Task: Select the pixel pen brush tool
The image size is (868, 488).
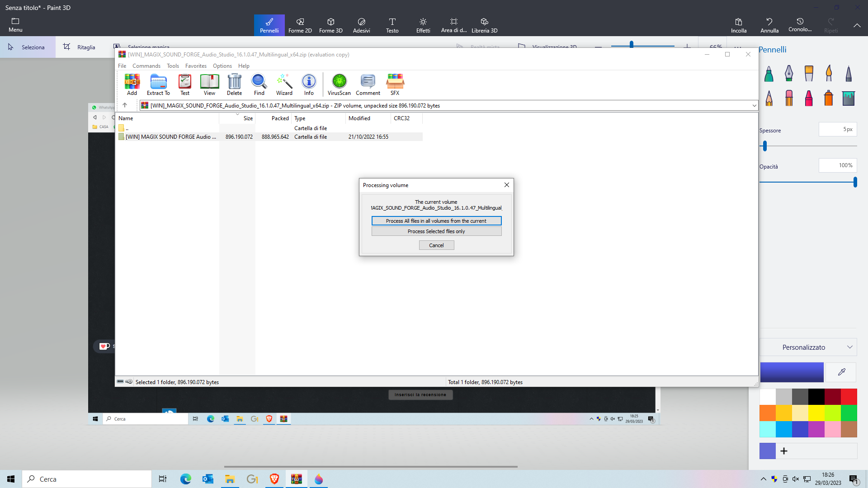Action: pyautogui.click(x=849, y=73)
